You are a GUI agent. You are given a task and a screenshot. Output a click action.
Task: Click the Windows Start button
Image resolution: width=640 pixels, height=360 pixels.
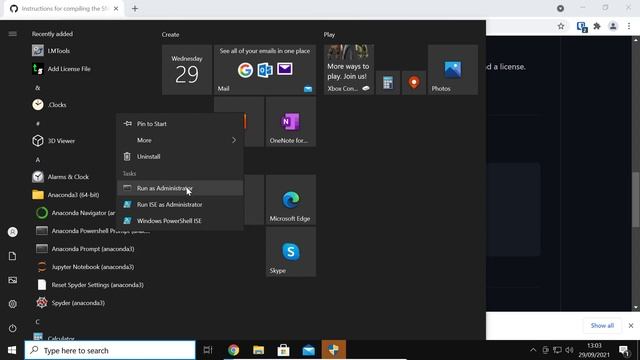click(x=12, y=350)
